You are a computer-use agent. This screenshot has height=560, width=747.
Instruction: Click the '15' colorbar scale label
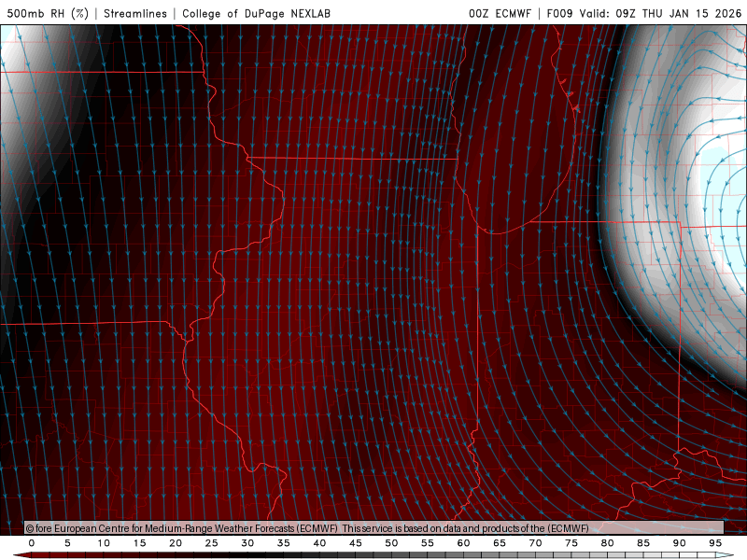[139, 543]
